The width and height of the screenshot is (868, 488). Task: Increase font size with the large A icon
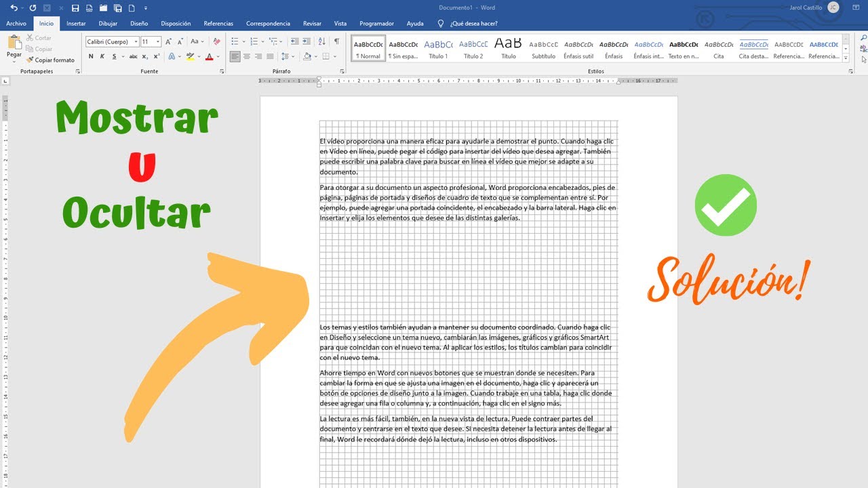pos(170,41)
